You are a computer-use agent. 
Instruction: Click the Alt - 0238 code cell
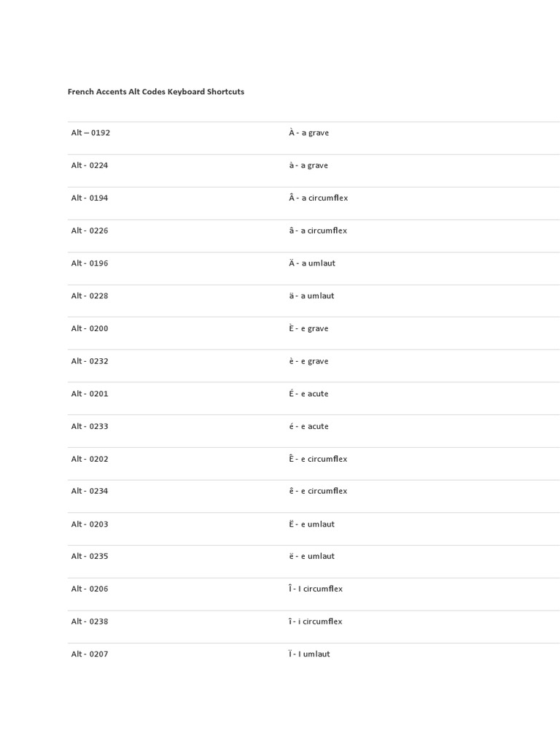click(90, 622)
